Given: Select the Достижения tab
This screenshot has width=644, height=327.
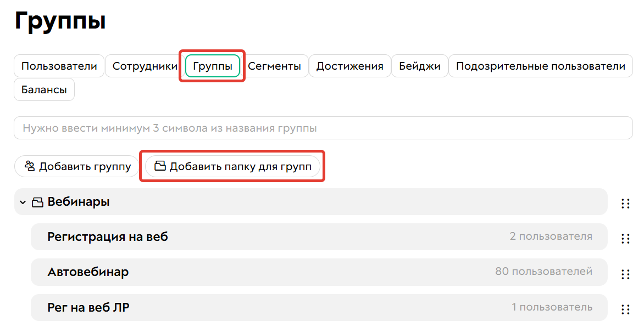Looking at the screenshot, I should (349, 65).
